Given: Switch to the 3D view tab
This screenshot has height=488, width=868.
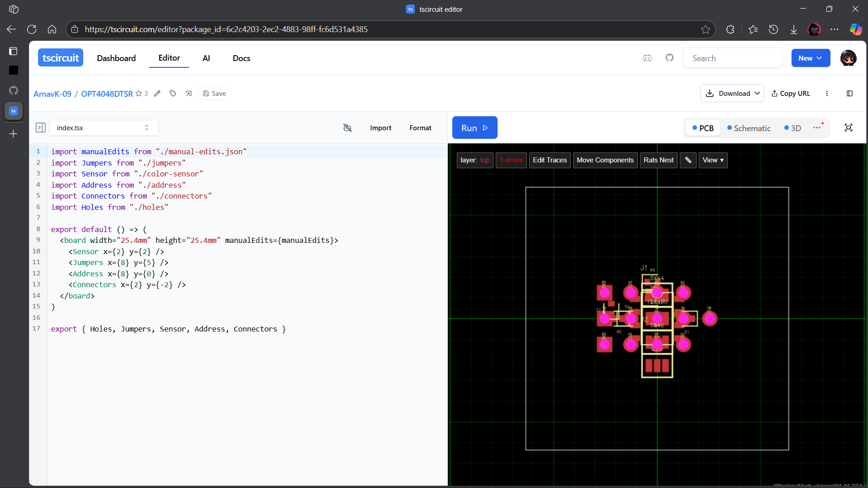Looking at the screenshot, I should (x=792, y=128).
